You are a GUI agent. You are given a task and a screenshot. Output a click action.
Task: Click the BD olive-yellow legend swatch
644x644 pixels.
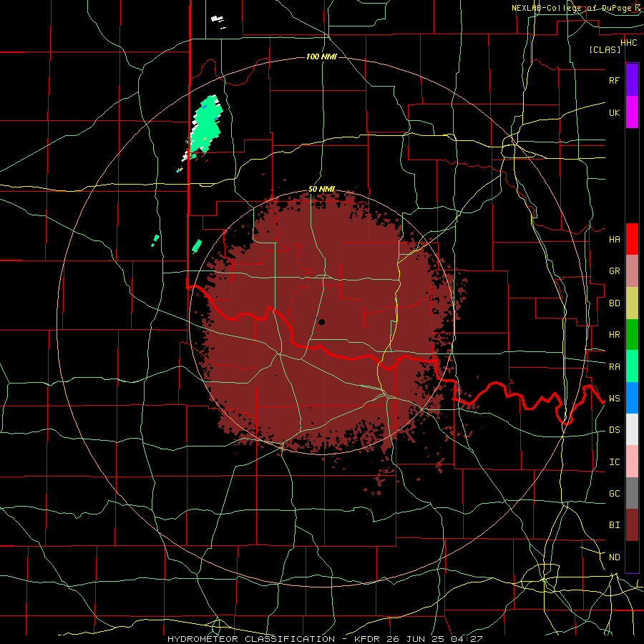pos(632,303)
